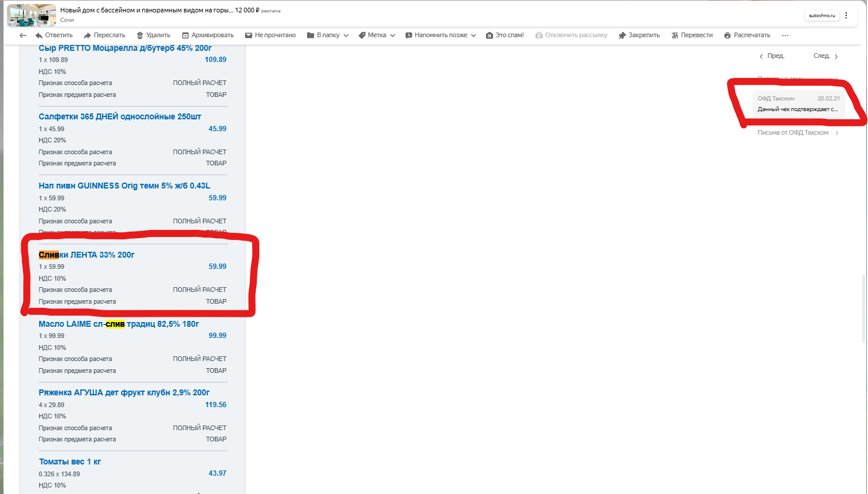Open the ОФД Такском thread message
The width and height of the screenshot is (868, 494).
(x=798, y=104)
